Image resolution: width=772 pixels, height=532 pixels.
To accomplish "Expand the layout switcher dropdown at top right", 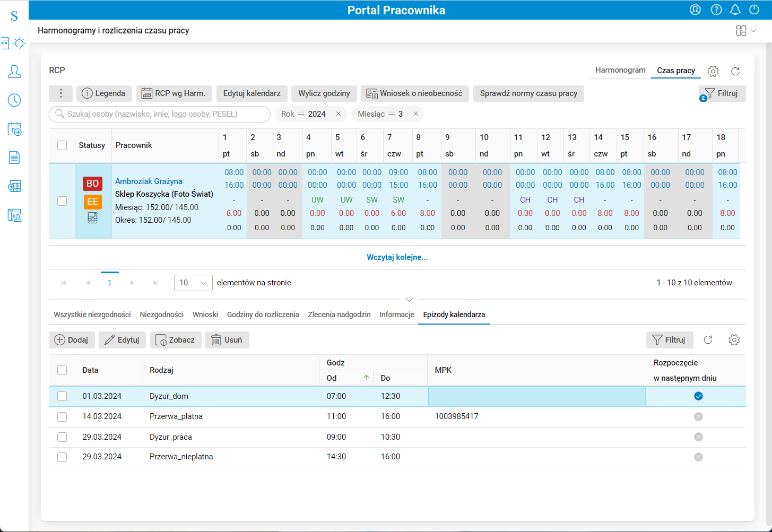I will [746, 31].
